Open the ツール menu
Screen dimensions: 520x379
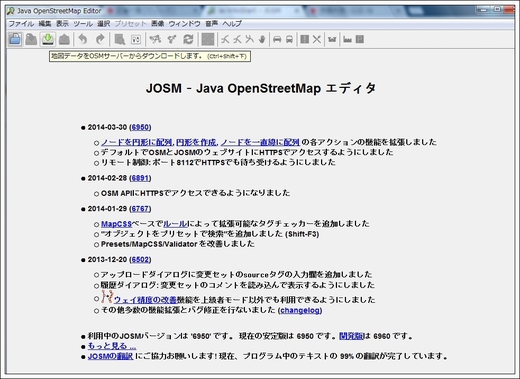click(x=83, y=24)
